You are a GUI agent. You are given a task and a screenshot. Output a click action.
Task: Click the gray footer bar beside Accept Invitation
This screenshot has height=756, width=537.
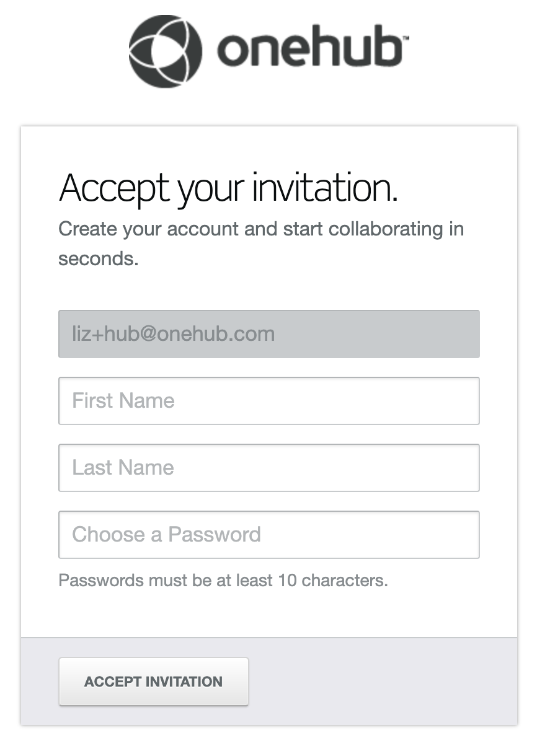(x=383, y=682)
